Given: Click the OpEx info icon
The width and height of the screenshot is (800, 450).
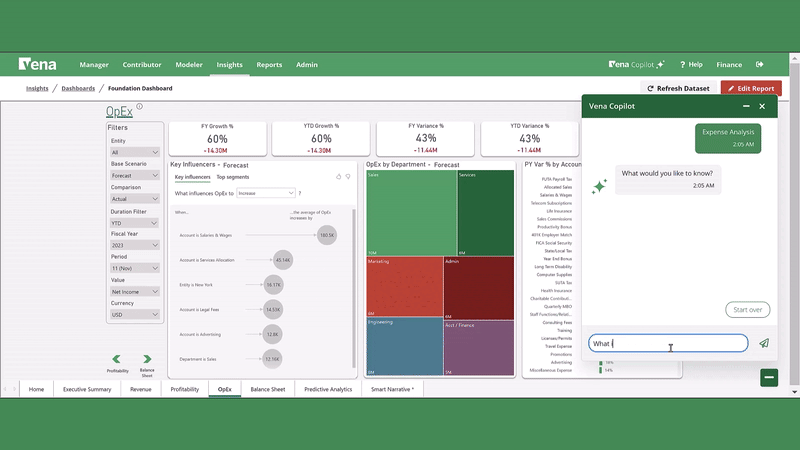Looking at the screenshot, I should [139, 106].
